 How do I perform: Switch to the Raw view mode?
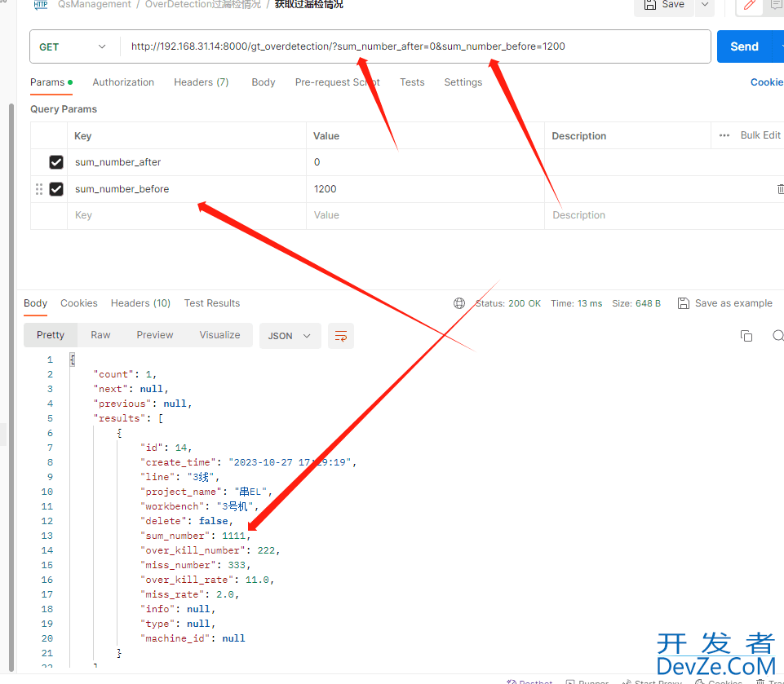pyautogui.click(x=100, y=335)
